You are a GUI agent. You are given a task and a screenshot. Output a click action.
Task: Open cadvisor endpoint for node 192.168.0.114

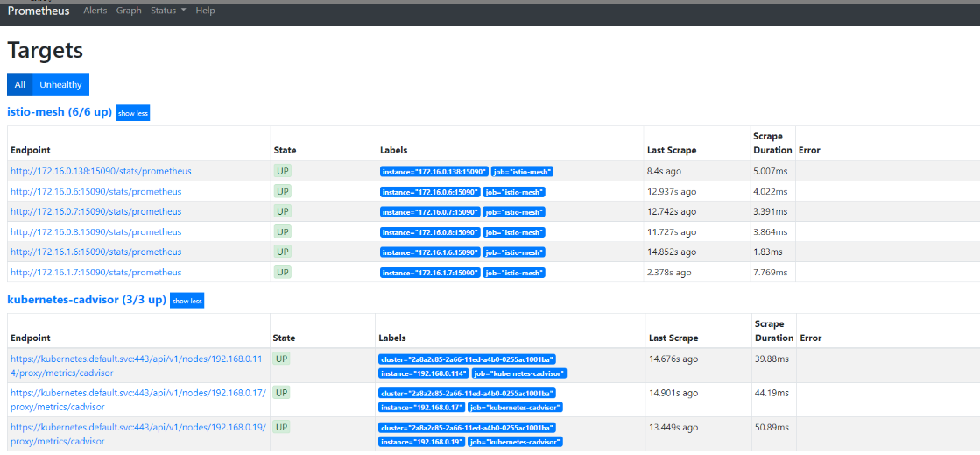[x=138, y=366]
